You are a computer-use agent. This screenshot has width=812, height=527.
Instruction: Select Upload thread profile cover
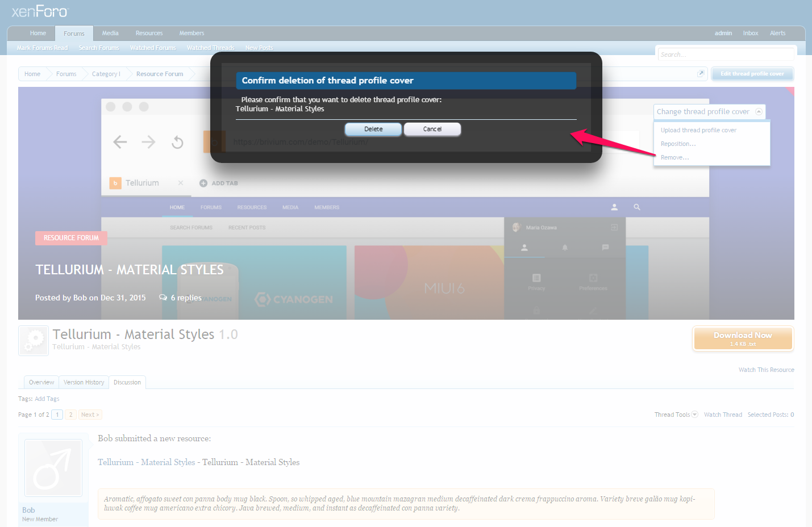698,130
